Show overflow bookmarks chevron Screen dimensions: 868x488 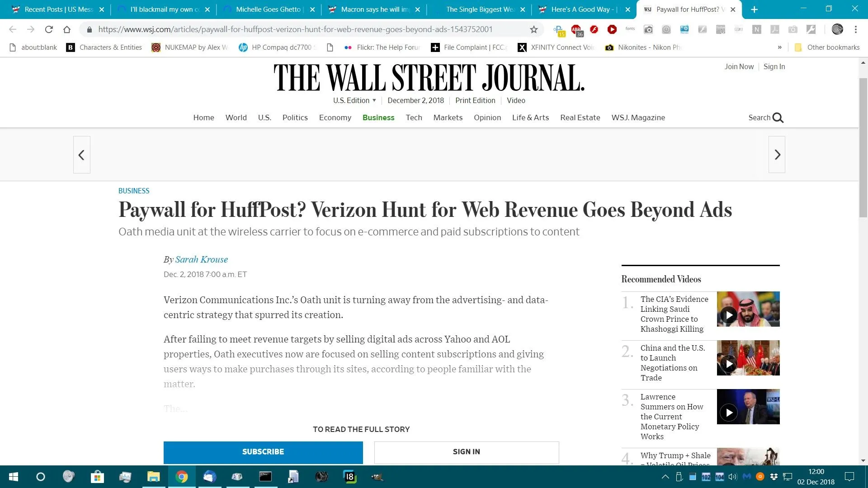[779, 47]
